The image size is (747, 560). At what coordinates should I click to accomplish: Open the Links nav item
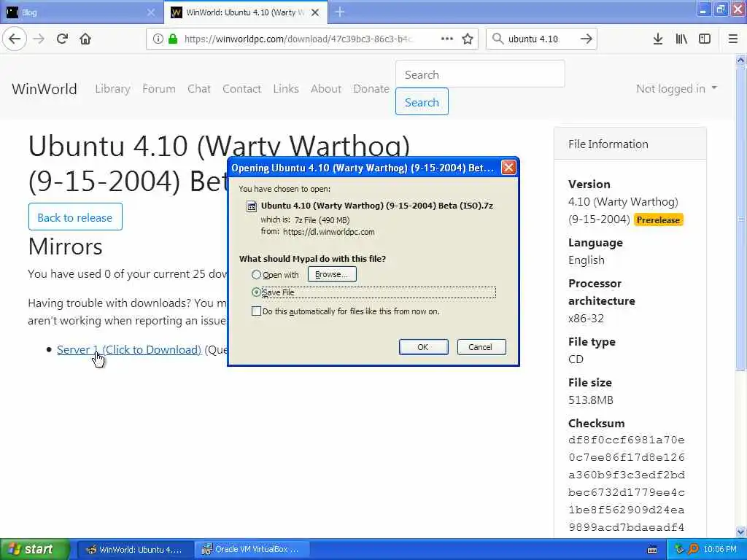coord(286,88)
